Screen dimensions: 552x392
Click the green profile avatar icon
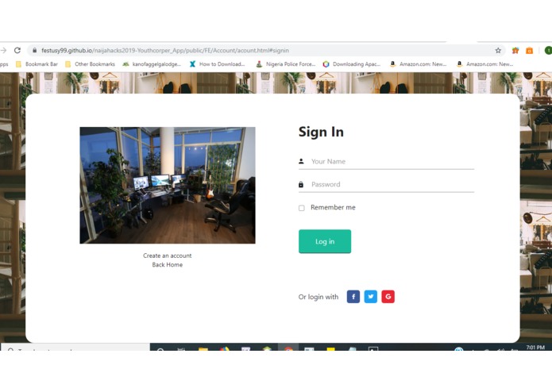pyautogui.click(x=548, y=50)
